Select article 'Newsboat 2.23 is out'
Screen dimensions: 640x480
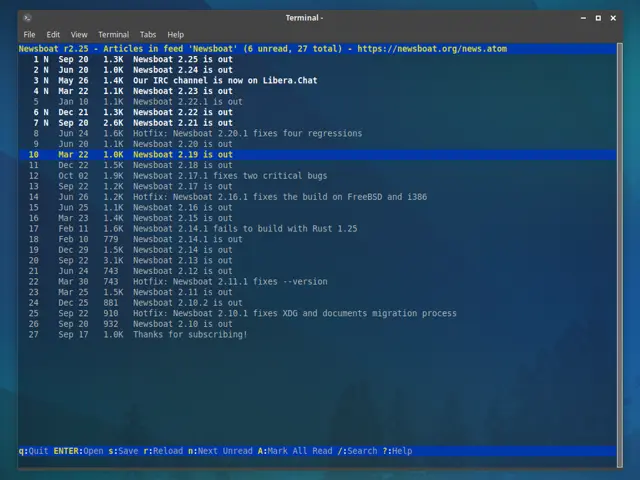(x=182, y=91)
